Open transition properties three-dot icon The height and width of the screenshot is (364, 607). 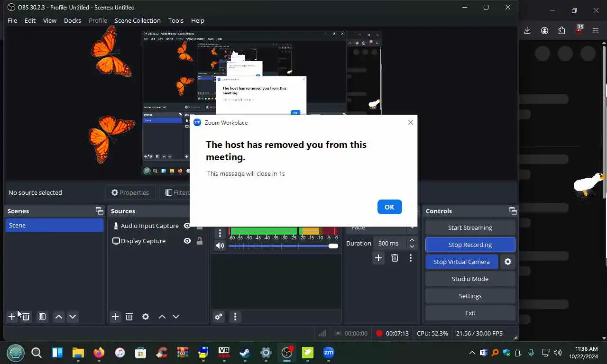tap(411, 258)
